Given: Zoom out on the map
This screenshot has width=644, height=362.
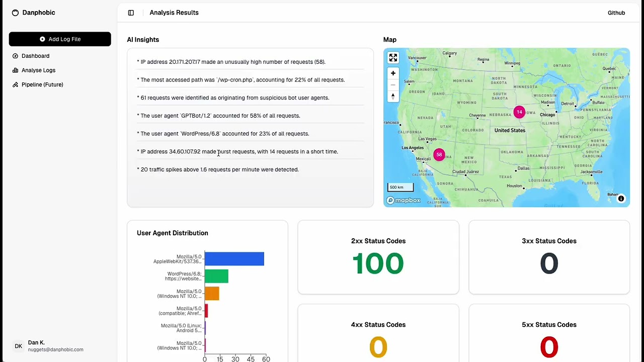Looking at the screenshot, I should [393, 84].
